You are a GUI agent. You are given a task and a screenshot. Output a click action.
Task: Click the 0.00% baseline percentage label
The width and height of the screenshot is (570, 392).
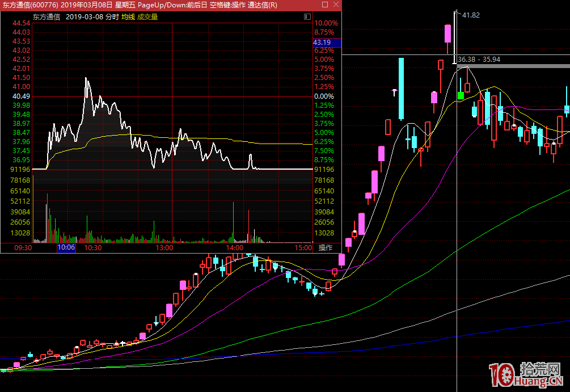[326, 96]
